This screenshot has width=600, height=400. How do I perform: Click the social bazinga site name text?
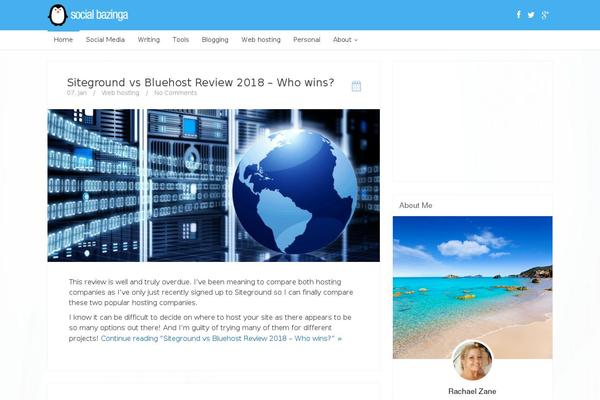tap(99, 15)
